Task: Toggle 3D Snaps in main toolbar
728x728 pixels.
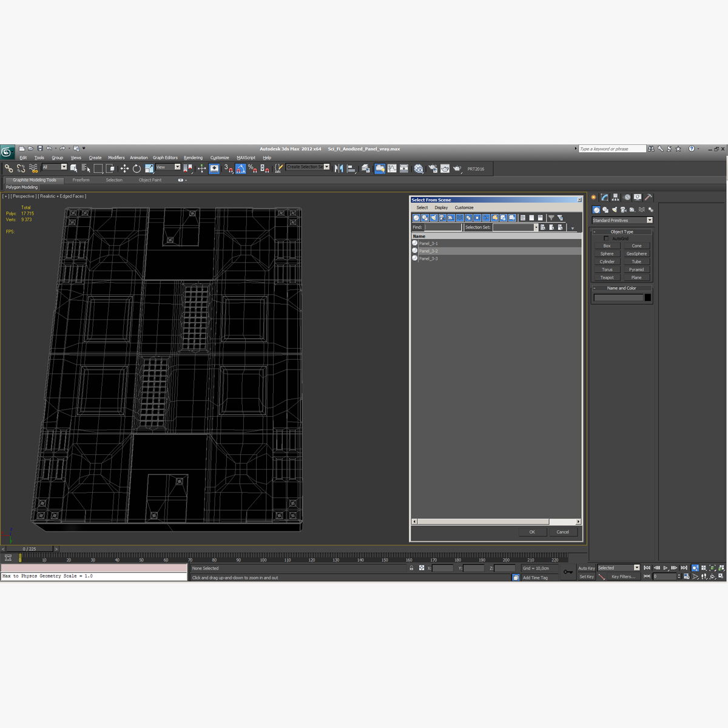Action: pyautogui.click(x=228, y=169)
